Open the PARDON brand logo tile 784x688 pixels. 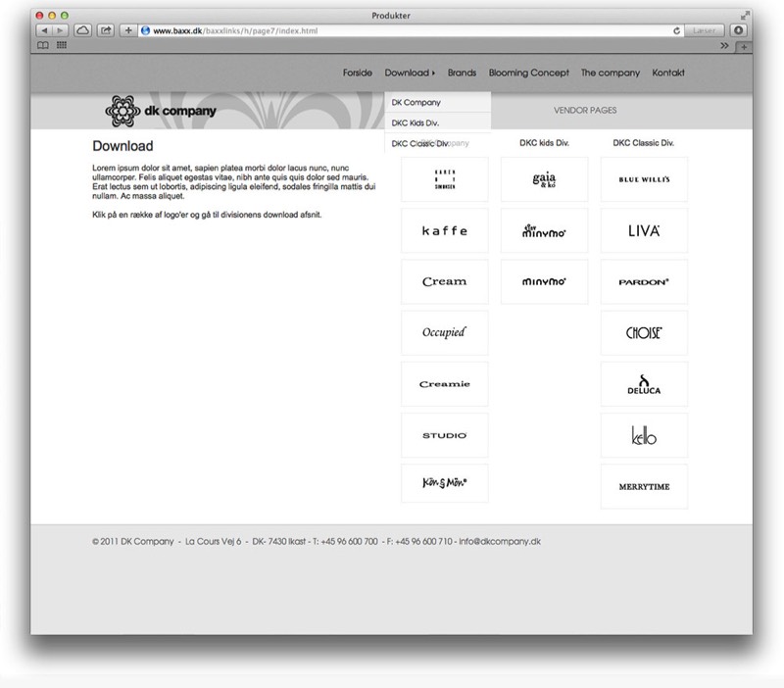click(644, 281)
